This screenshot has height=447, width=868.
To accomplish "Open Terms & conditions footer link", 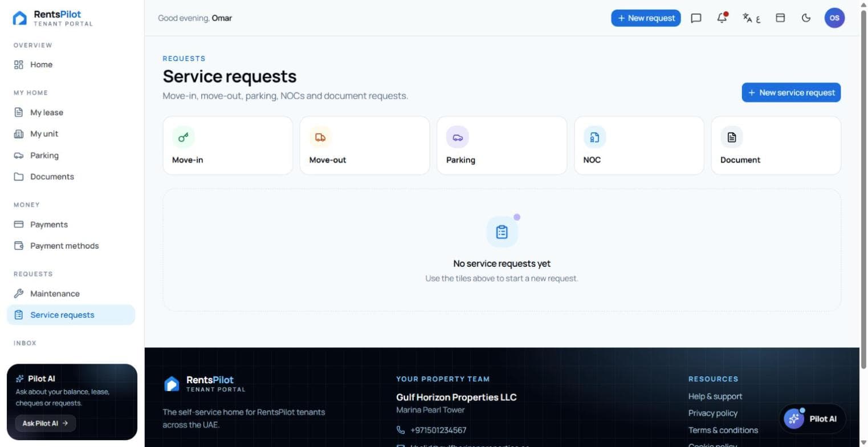I will click(x=723, y=430).
